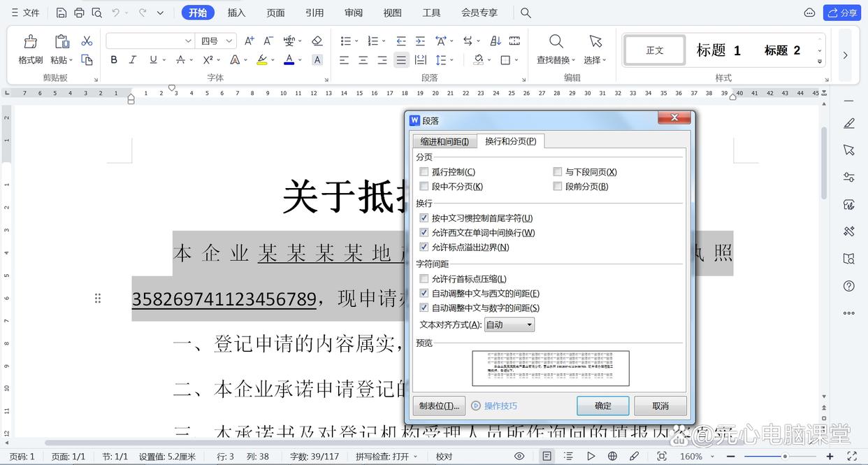The height and width of the screenshot is (465, 868).
Task: Click the Distributed alignment icon
Action: pos(420,60)
